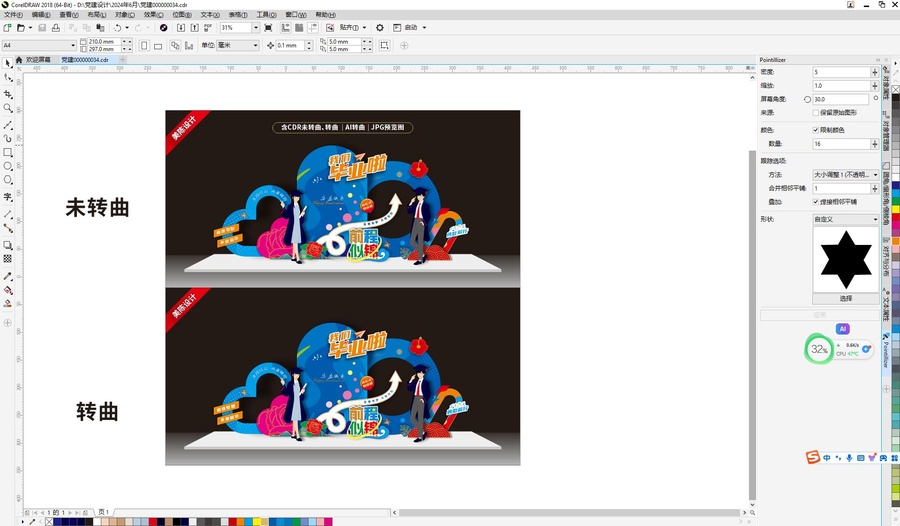Click the Save icon in toolbar
This screenshot has height=526, width=900.
click(42, 28)
